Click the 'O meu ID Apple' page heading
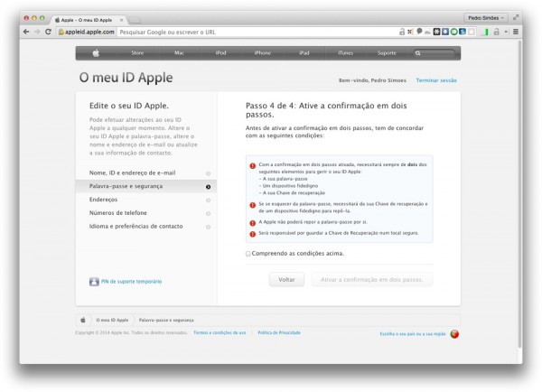This screenshot has height=392, width=542. 126,78
